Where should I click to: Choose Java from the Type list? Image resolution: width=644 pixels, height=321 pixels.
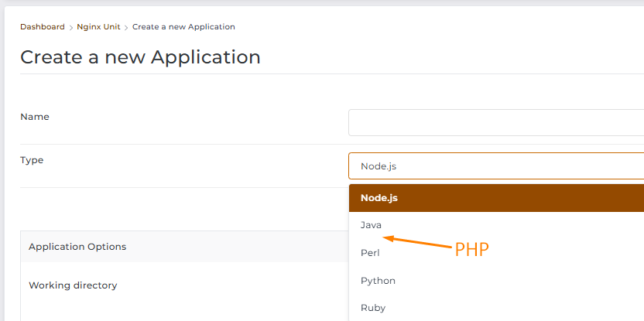(x=372, y=225)
